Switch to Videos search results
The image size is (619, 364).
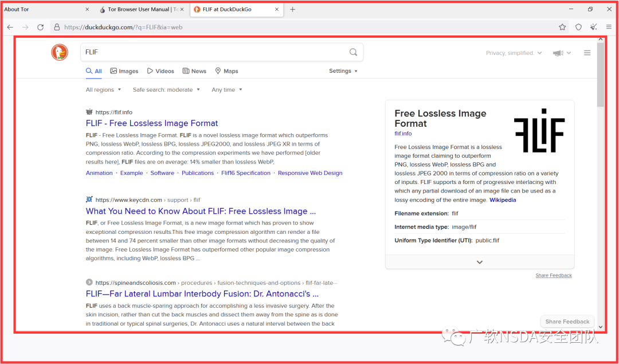[x=160, y=71]
